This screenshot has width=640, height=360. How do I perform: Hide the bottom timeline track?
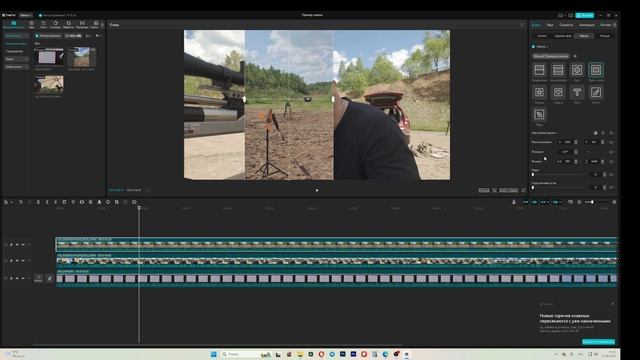point(17,278)
